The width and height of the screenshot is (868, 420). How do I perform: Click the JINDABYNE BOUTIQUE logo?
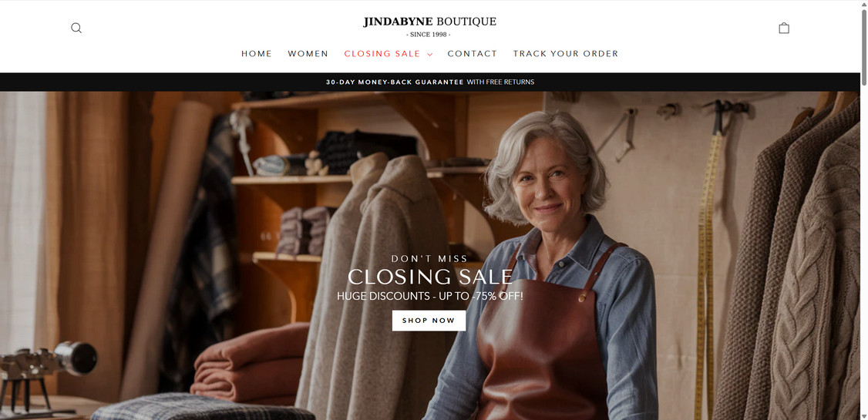(429, 22)
